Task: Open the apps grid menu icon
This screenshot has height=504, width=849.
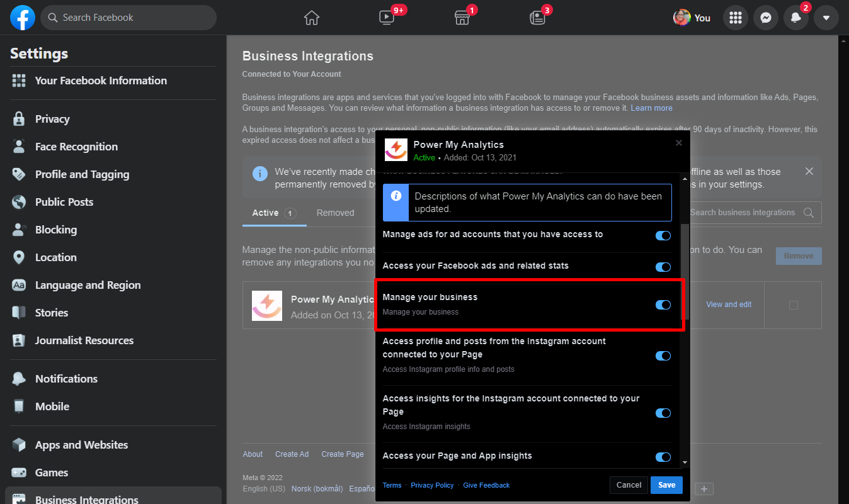Action: 735,18
